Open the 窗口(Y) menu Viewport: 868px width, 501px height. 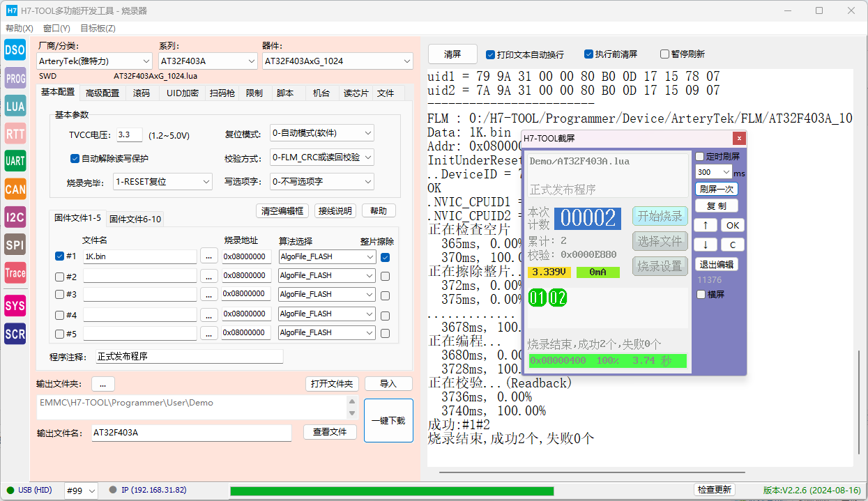pos(56,29)
